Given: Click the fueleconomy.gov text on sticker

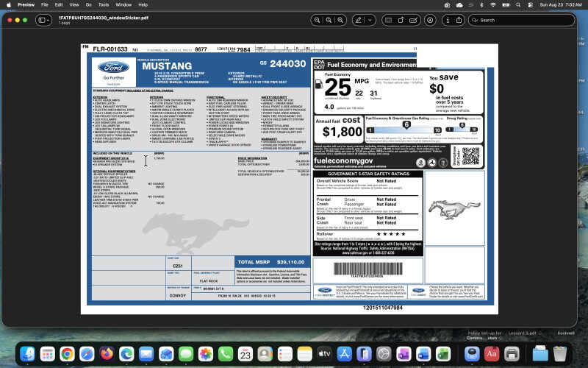Looking at the screenshot, I should click(343, 160).
